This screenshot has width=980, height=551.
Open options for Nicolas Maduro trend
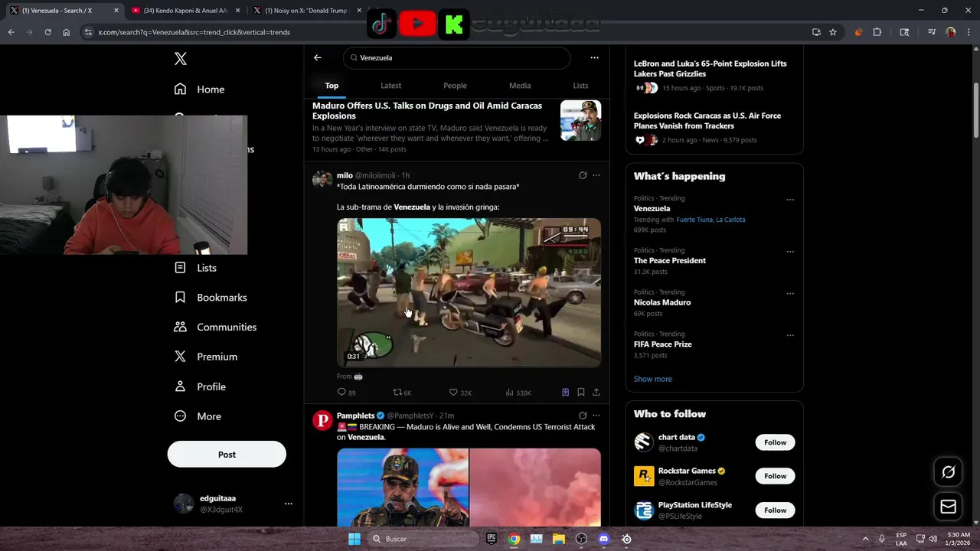(x=790, y=293)
